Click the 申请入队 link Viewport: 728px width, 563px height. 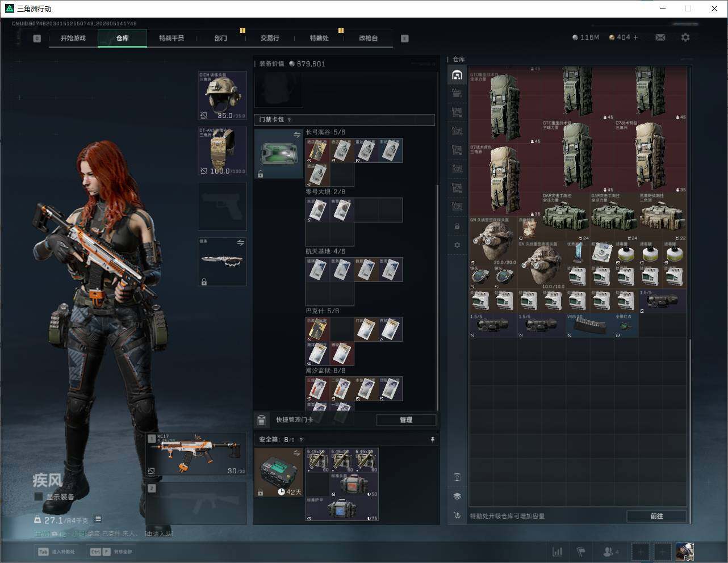(x=159, y=533)
